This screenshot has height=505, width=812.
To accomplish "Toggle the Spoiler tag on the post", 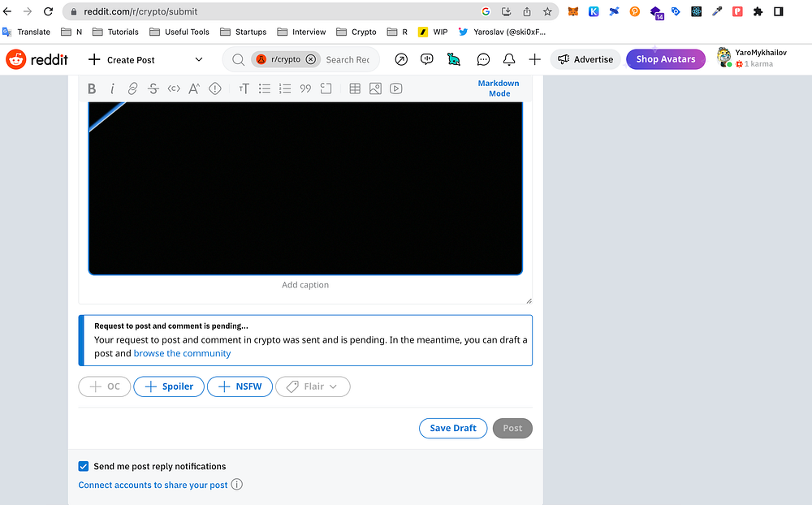I will point(169,386).
